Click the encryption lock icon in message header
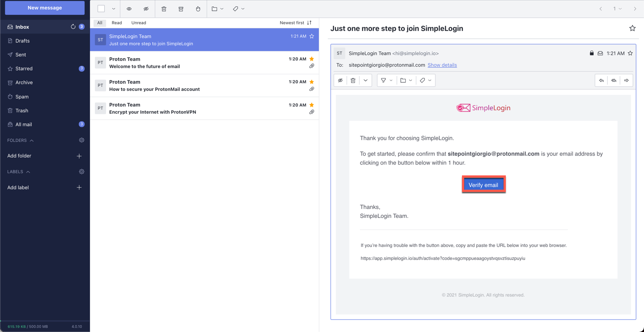The image size is (644, 332). [592, 53]
